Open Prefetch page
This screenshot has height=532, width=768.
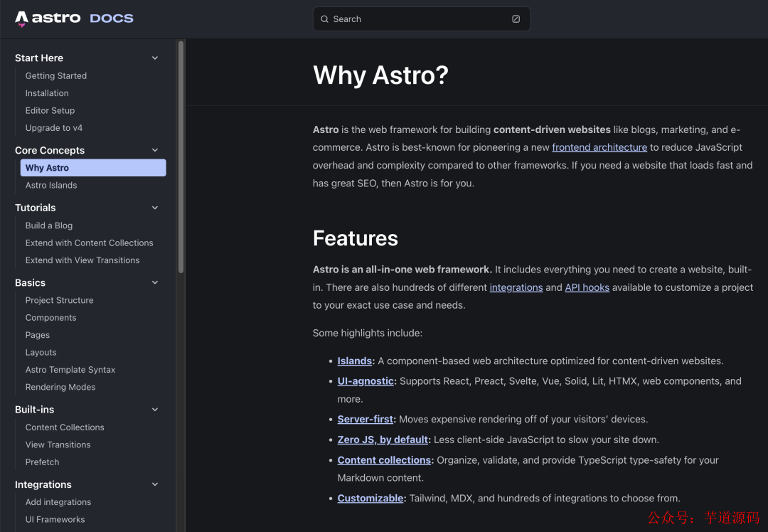pyautogui.click(x=42, y=462)
